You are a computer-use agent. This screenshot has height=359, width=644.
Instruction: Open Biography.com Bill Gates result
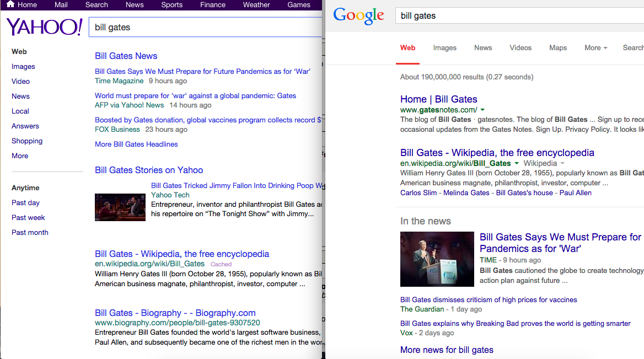click(x=175, y=313)
